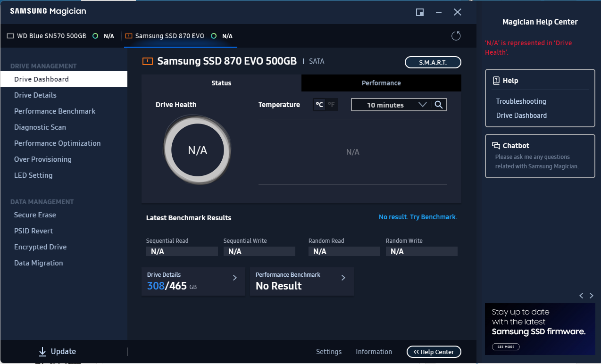Open PSID Revert in sidebar

pos(64,231)
